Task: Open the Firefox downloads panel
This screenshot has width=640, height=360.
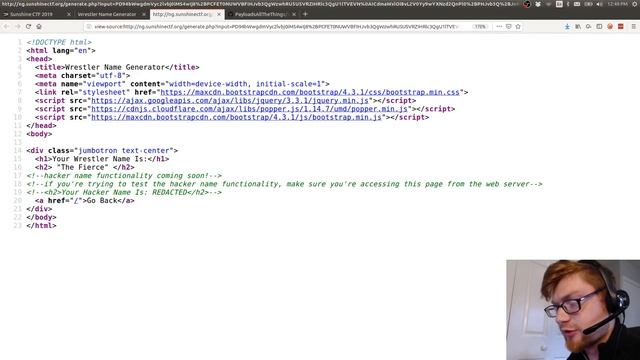Action: click(567, 27)
